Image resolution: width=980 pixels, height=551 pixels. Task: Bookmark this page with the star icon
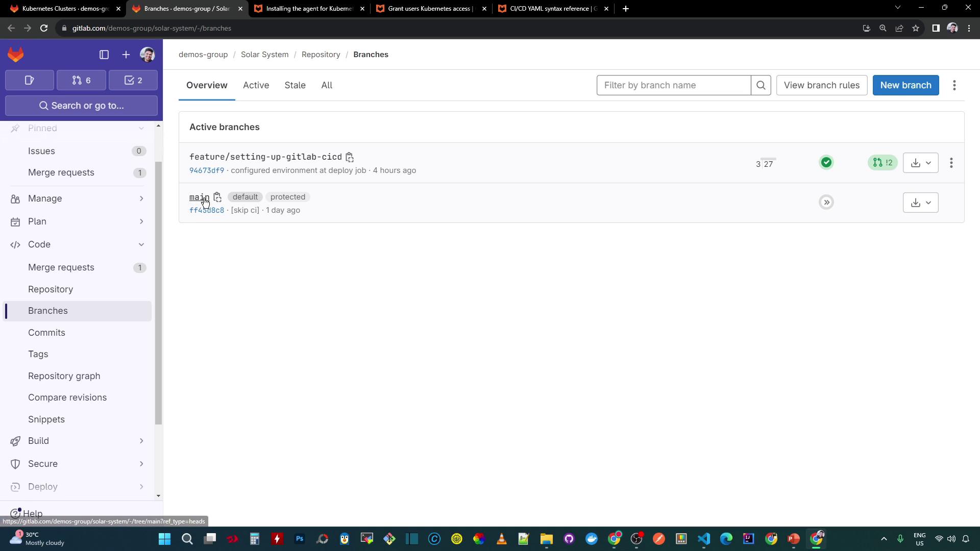[x=916, y=28]
